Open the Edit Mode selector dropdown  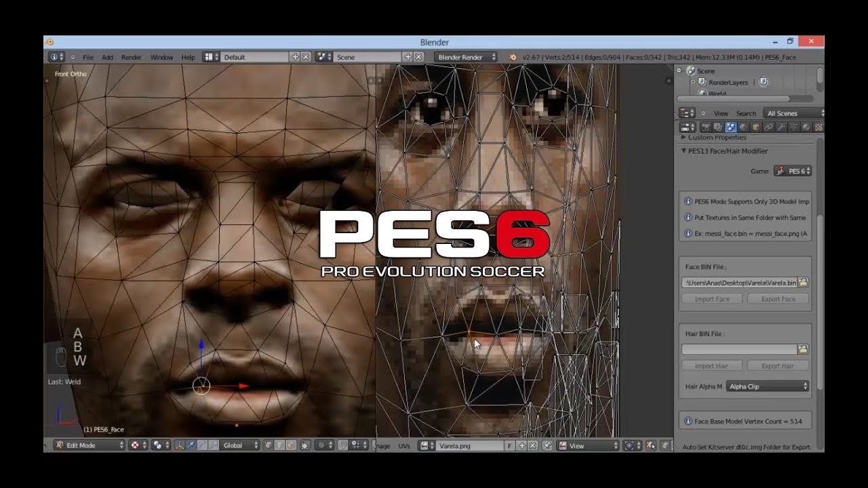click(89, 445)
